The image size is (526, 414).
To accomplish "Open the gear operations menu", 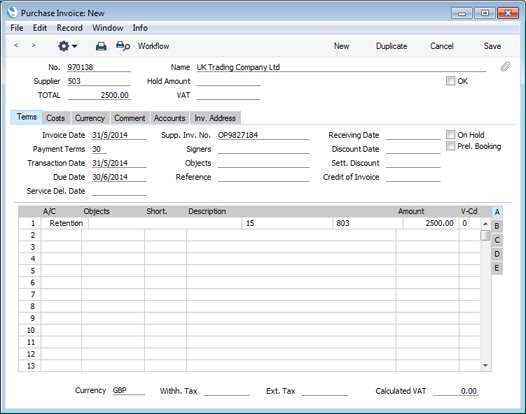I will coord(67,46).
